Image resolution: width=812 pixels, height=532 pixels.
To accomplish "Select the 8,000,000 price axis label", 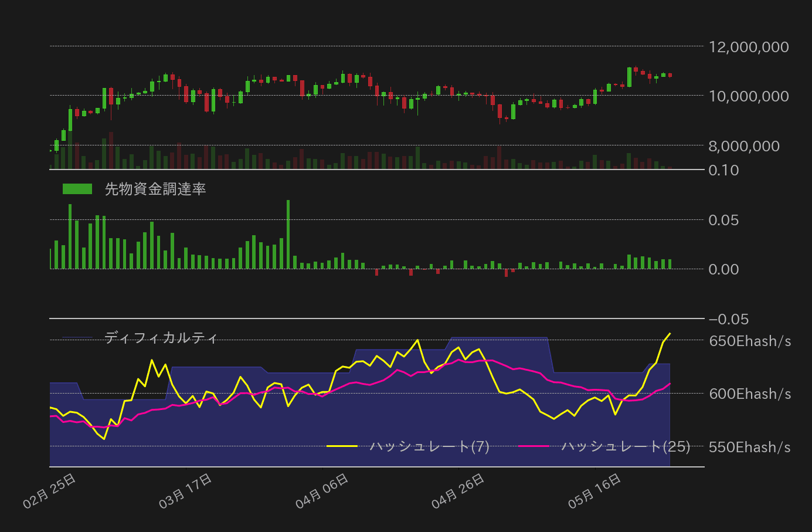I will pyautogui.click(x=744, y=146).
